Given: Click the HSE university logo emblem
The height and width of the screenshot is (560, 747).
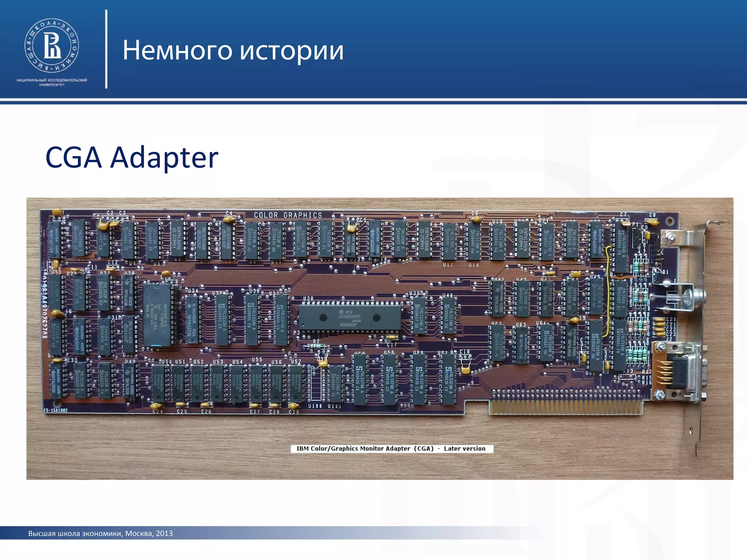Looking at the screenshot, I should (51, 46).
